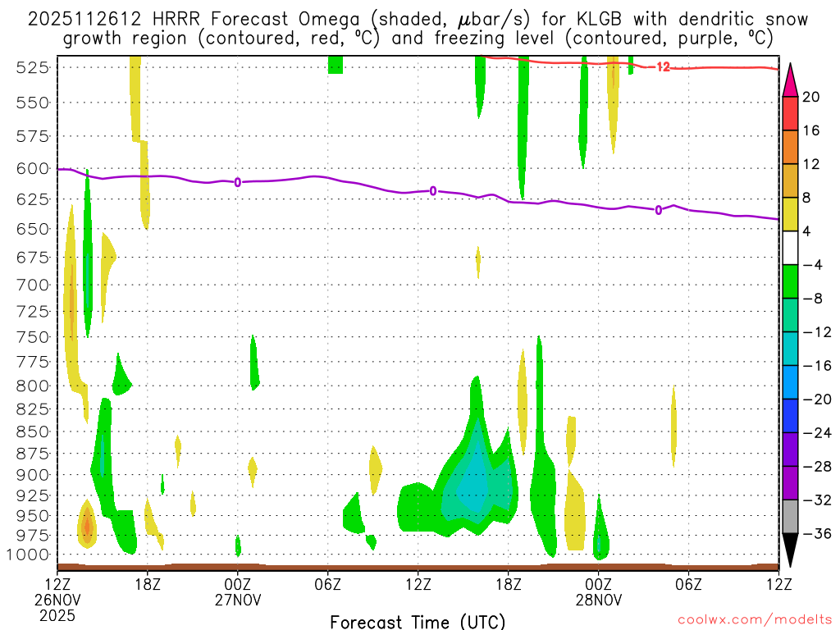Click the 775 pressure axis label
Image resolution: width=840 pixels, height=630 pixels.
point(33,362)
